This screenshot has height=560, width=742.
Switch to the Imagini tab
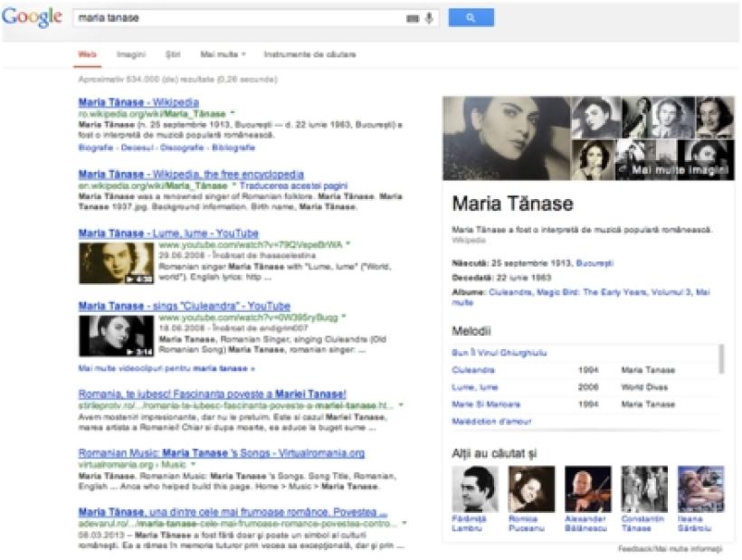point(131,55)
